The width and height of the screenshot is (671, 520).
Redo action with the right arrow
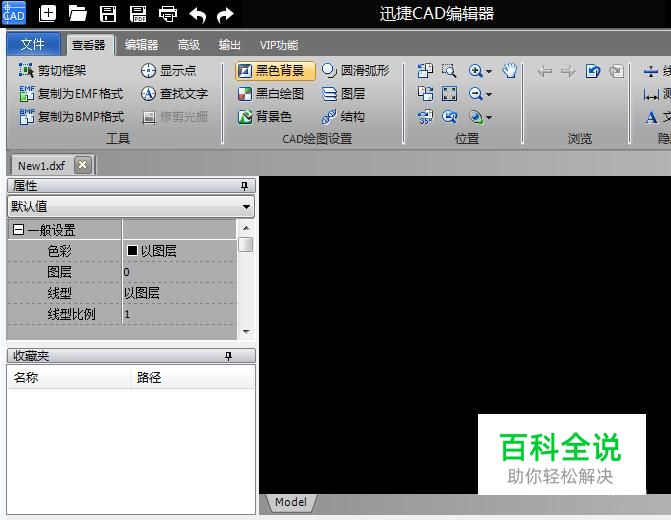[225, 15]
